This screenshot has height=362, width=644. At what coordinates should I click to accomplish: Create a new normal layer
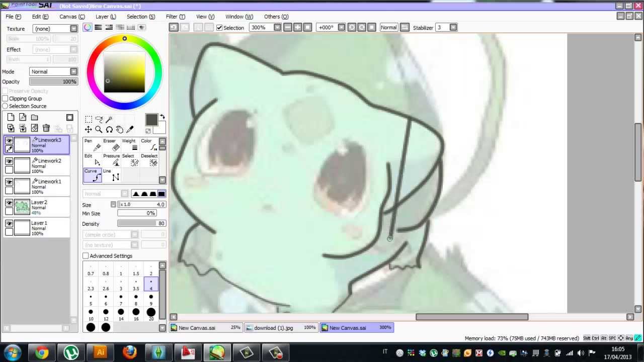(11, 117)
